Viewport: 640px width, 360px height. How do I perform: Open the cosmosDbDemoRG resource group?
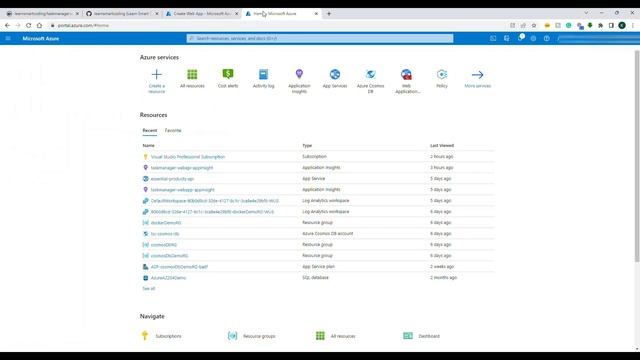coord(169,256)
